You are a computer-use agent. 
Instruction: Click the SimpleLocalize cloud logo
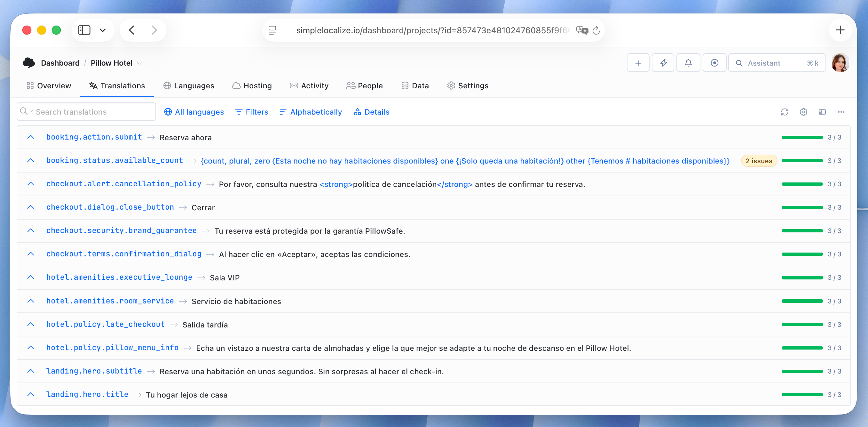point(29,63)
